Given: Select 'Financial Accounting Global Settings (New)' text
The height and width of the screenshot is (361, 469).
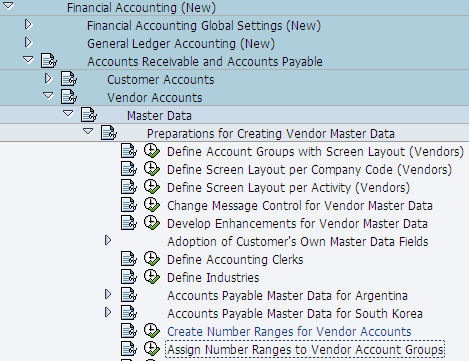Looking at the screenshot, I should coord(204,26).
